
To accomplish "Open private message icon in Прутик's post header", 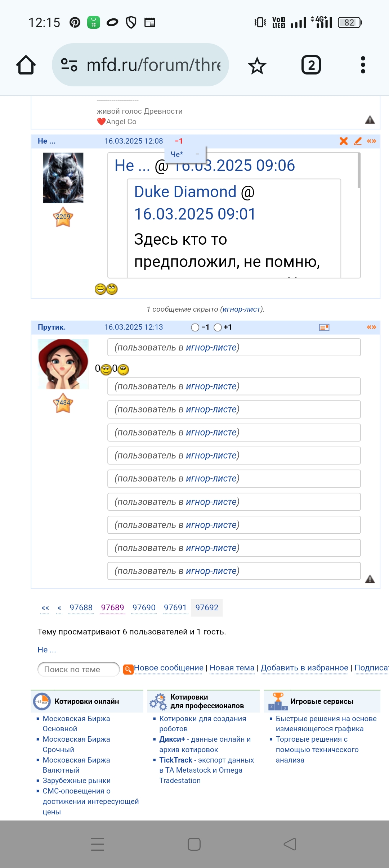I will [x=324, y=327].
